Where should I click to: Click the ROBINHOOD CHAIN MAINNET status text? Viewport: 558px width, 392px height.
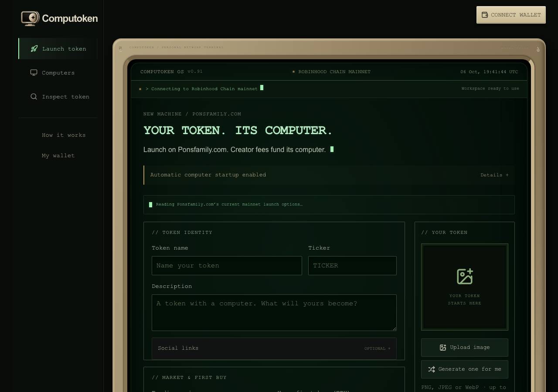point(334,72)
